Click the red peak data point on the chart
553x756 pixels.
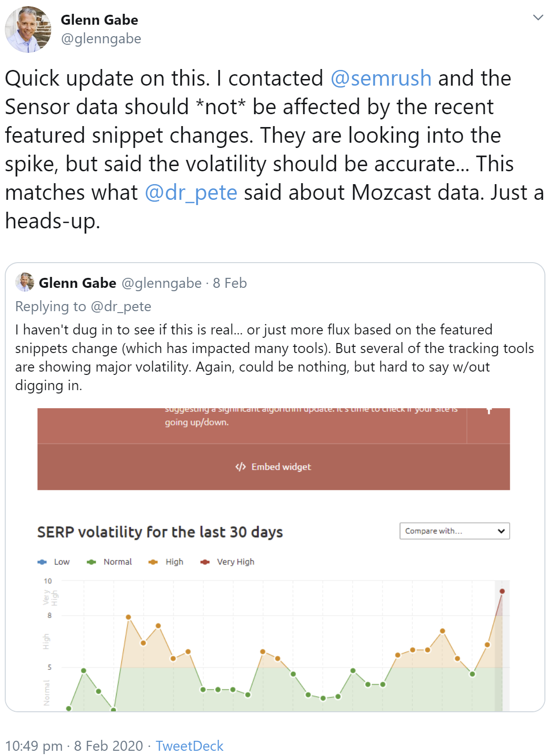501,590
